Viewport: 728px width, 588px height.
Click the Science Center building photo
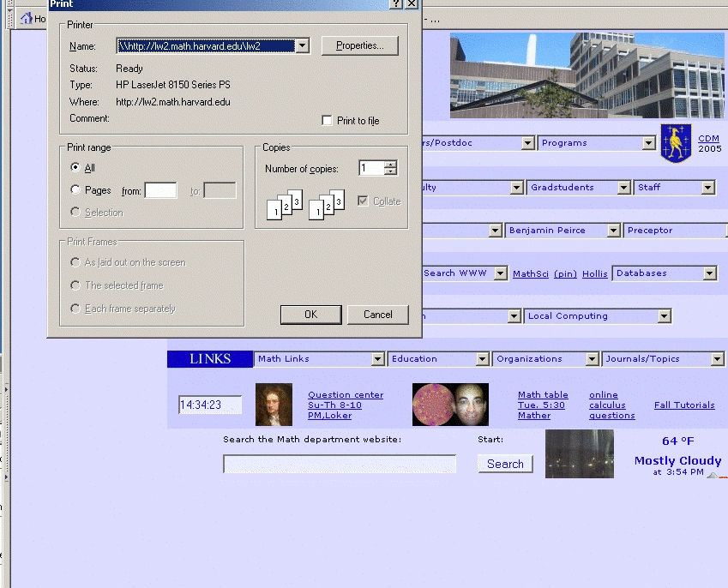click(x=587, y=76)
